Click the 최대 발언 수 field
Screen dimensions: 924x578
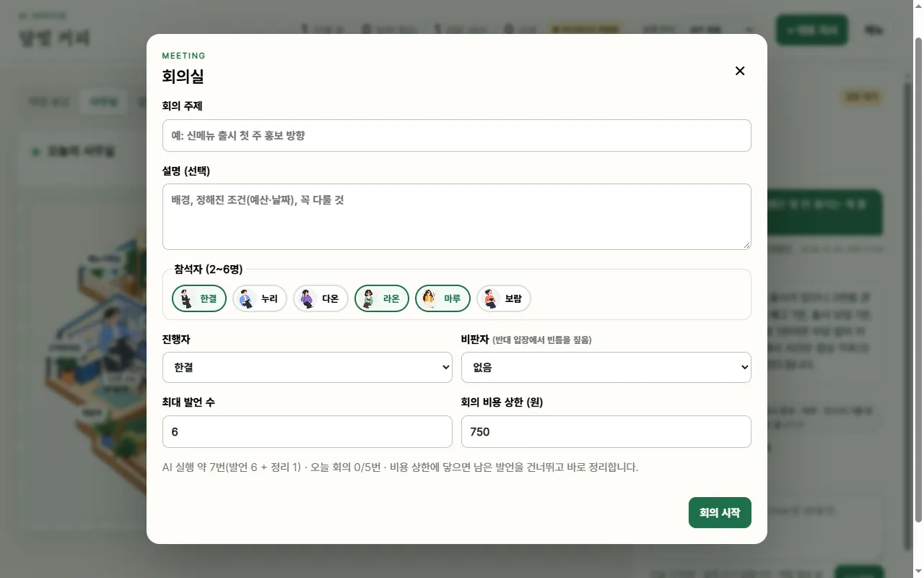pyautogui.click(x=308, y=431)
